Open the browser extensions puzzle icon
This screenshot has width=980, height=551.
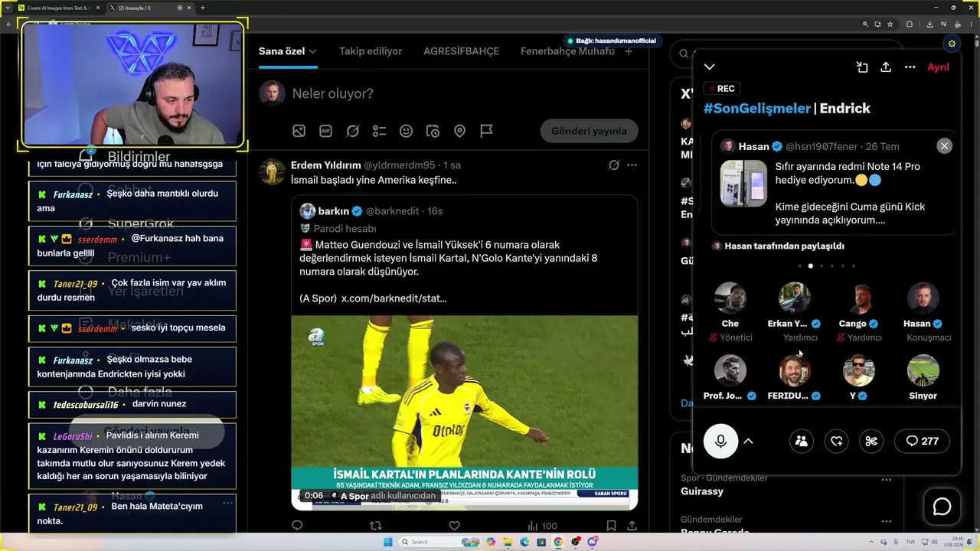click(910, 24)
